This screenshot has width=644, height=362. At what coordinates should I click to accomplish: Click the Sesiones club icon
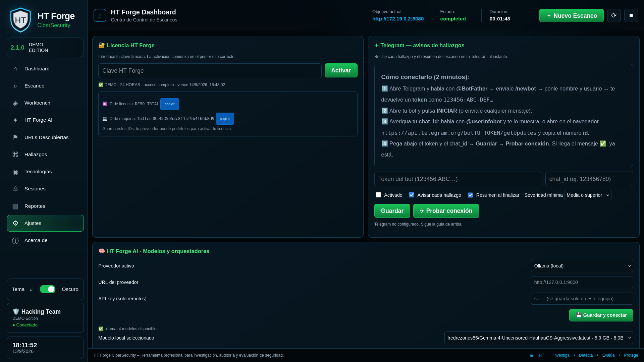pos(15,189)
